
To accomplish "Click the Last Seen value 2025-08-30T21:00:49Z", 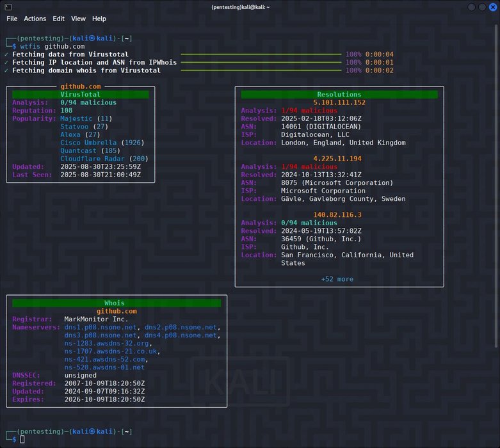I will [x=101, y=175].
